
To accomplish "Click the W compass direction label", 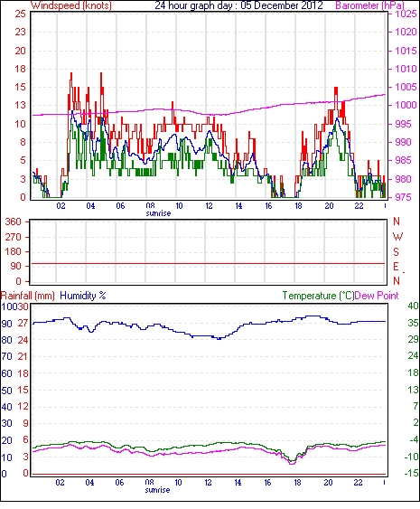I will pos(397,237).
